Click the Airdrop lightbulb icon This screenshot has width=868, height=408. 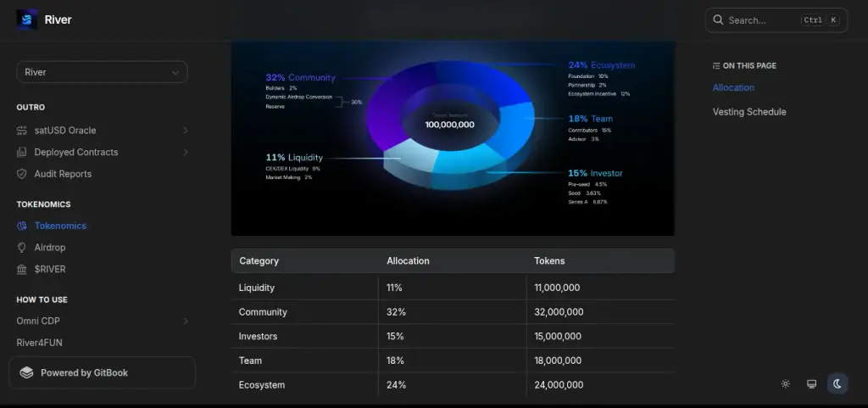[x=21, y=248]
